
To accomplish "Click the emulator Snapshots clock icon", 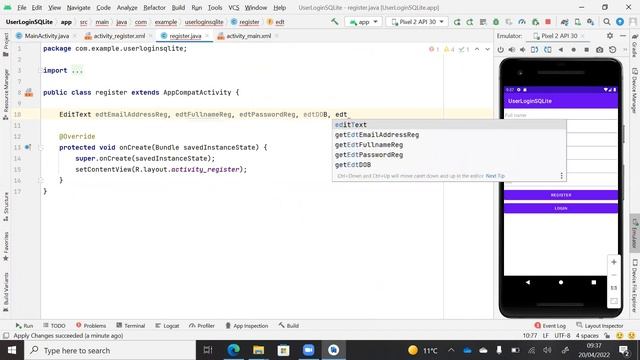I will coord(613,50).
